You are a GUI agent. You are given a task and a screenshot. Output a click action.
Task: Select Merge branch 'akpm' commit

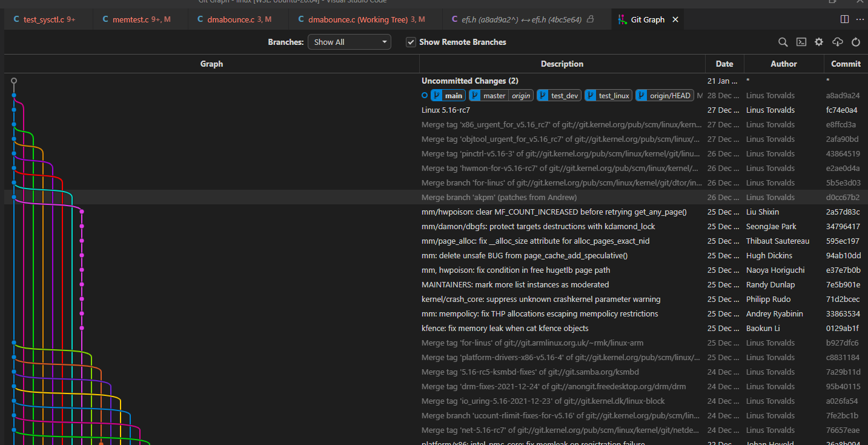point(436,198)
